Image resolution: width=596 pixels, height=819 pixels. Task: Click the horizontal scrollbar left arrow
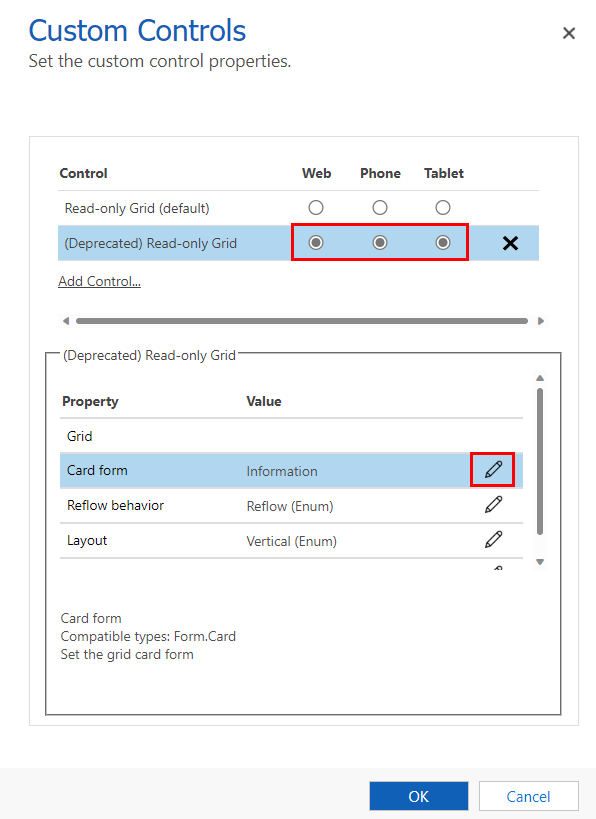pos(66,321)
